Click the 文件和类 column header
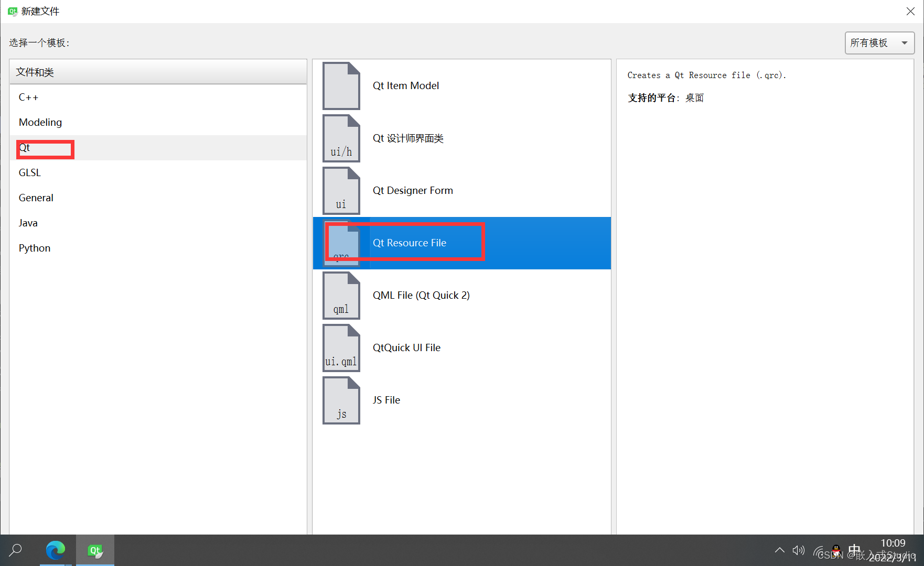 [x=158, y=72]
